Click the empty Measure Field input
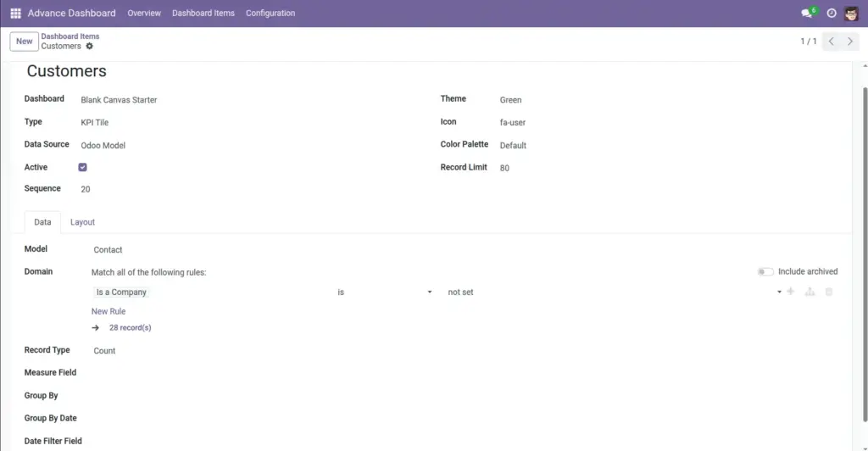The height and width of the screenshot is (451, 868). (465, 373)
